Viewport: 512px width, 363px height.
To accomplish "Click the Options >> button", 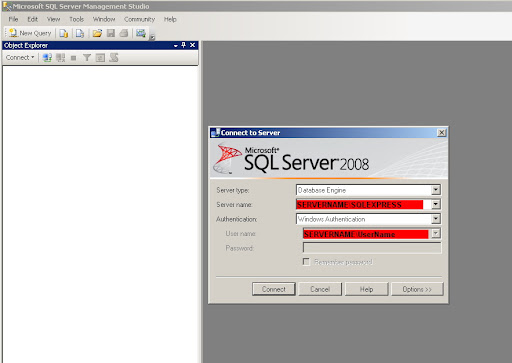I will [x=417, y=289].
